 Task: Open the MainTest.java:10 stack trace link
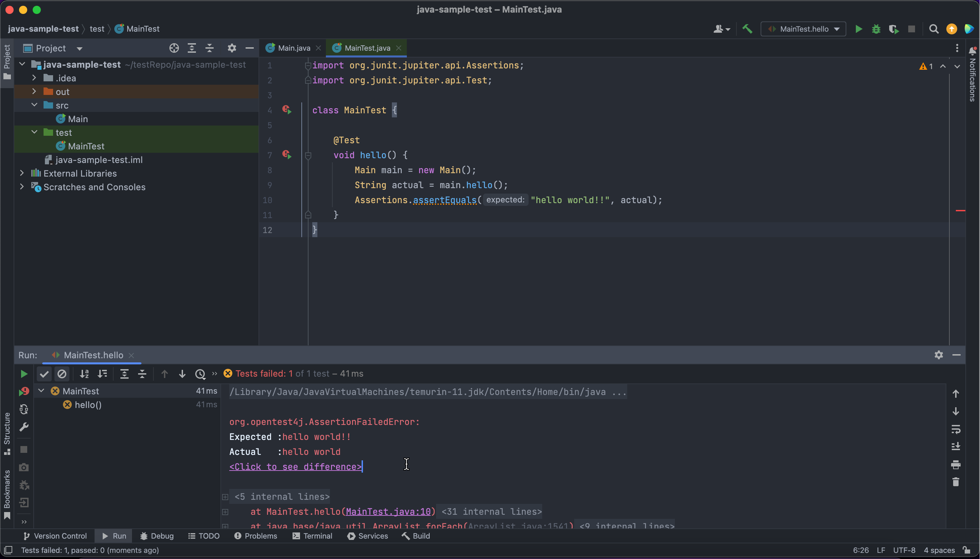tap(388, 512)
